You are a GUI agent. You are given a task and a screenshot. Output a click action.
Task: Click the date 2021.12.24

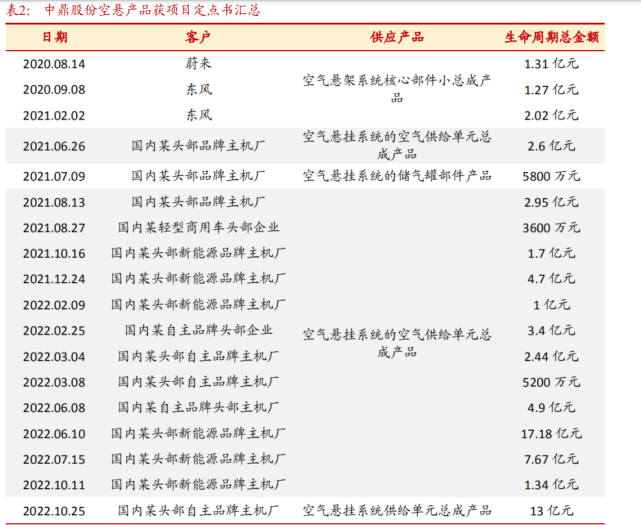pos(54,279)
